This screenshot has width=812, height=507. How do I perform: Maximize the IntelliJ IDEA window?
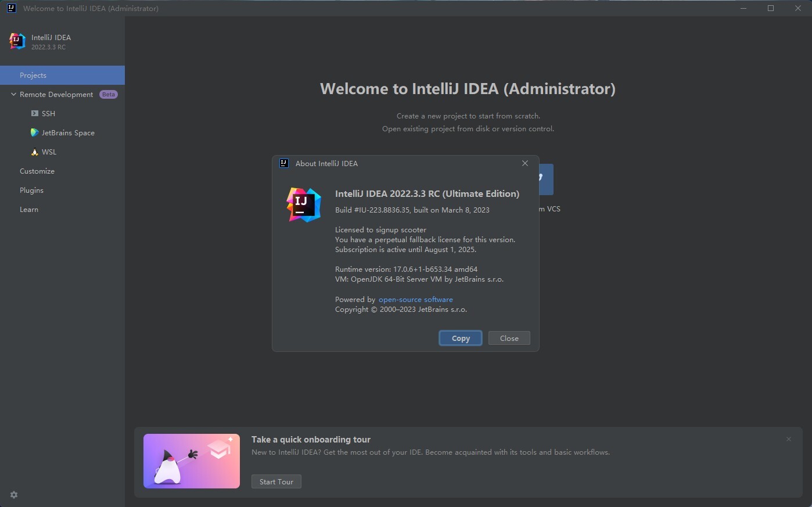coord(771,8)
